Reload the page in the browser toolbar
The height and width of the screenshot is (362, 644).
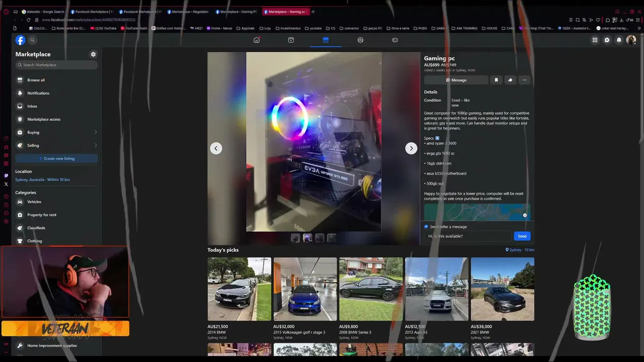[28, 20]
